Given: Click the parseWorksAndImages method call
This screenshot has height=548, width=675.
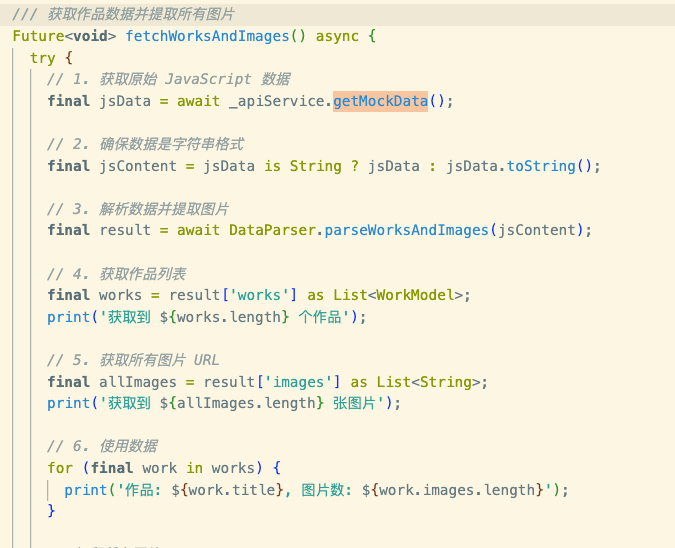Looking at the screenshot, I should point(406,230).
